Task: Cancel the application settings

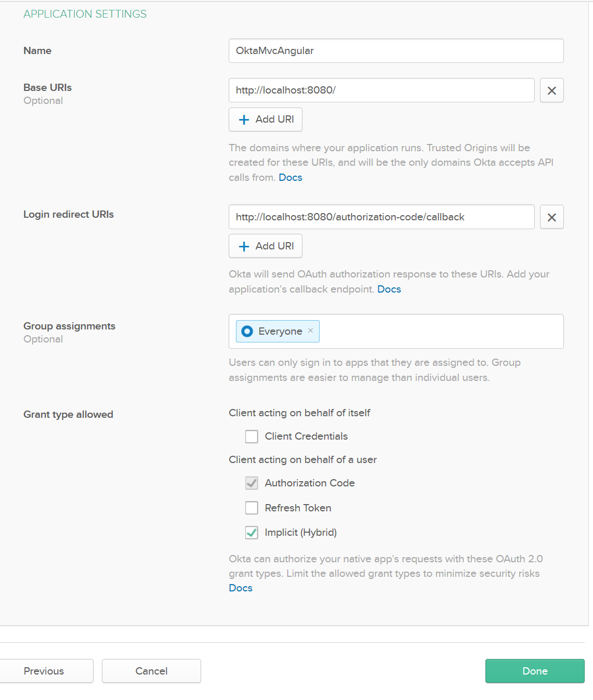Action: (151, 671)
